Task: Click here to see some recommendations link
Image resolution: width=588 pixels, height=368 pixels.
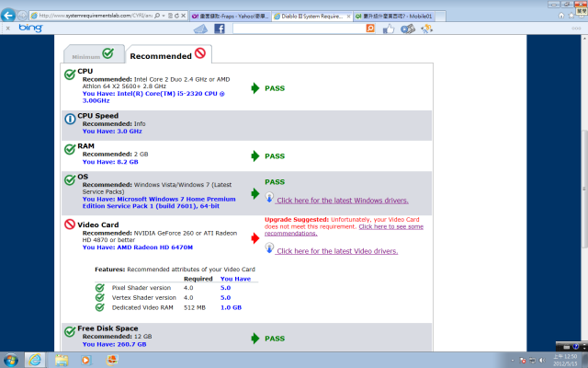Action: (x=344, y=230)
